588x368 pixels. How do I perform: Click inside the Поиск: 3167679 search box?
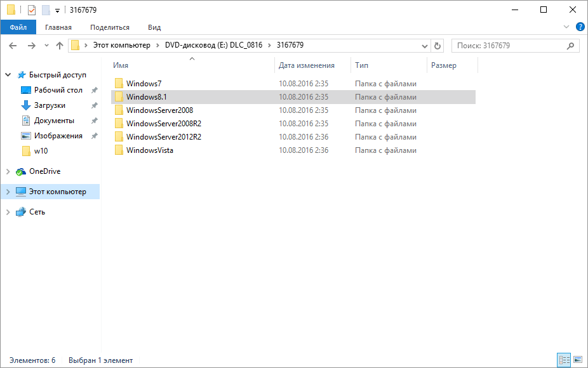pyautogui.click(x=508, y=45)
